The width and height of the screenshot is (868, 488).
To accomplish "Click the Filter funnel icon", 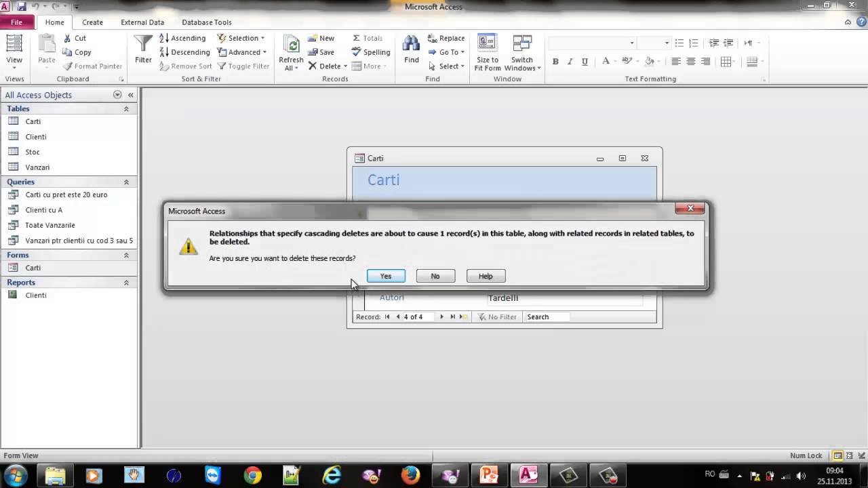I will click(x=143, y=44).
